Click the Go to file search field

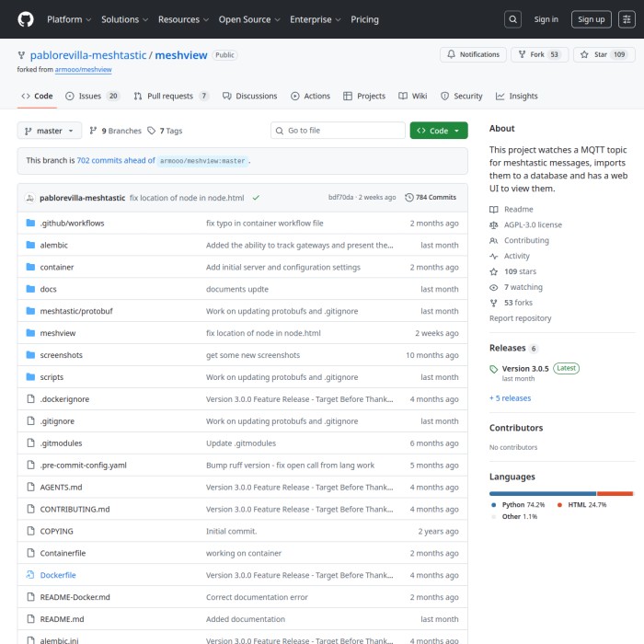point(338,131)
